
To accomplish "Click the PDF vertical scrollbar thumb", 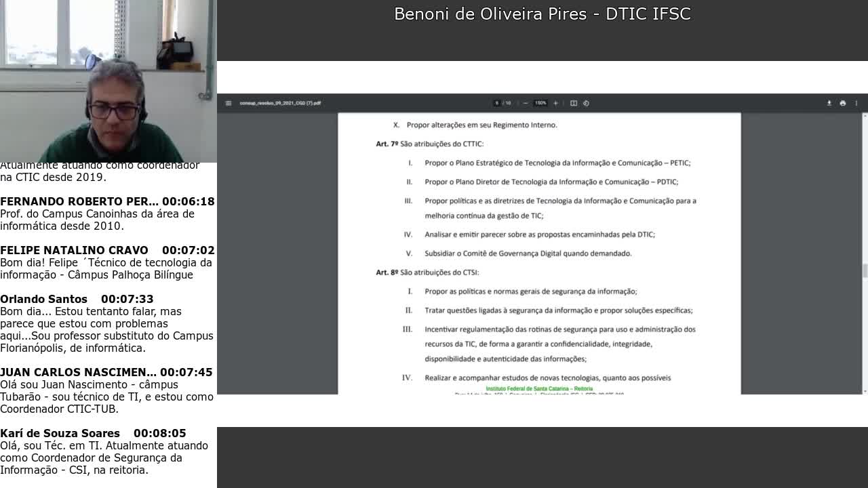I will click(x=865, y=270).
